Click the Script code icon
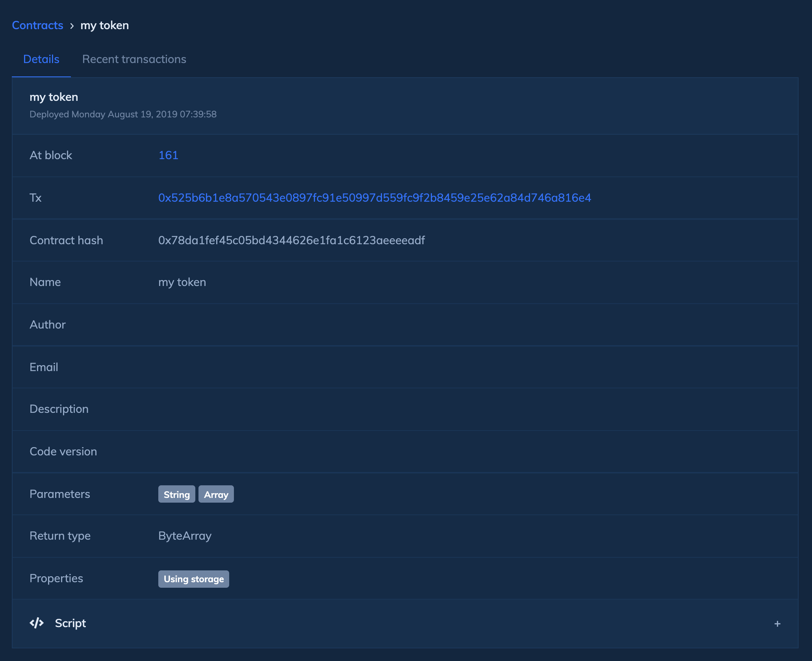 tap(37, 623)
